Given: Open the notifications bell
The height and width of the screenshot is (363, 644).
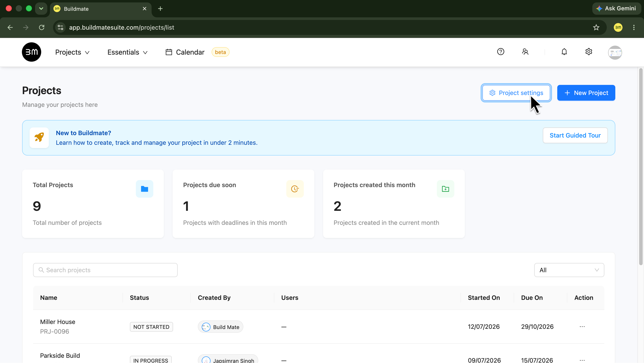Looking at the screenshot, I should [x=564, y=52].
